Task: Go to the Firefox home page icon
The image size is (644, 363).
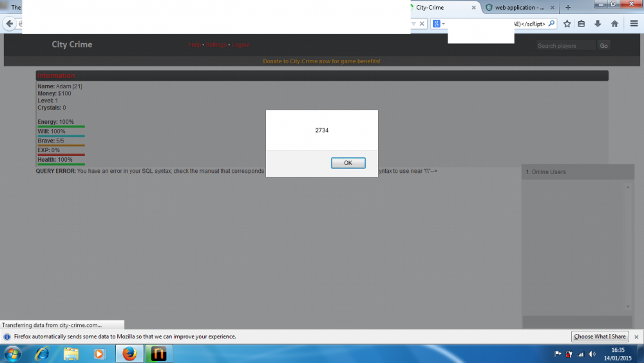Action: point(614,24)
